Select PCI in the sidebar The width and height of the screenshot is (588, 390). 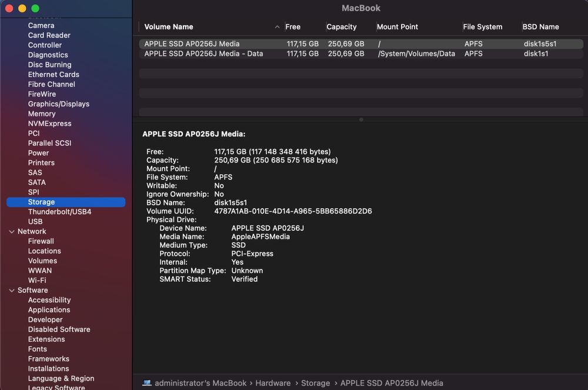[x=34, y=133]
